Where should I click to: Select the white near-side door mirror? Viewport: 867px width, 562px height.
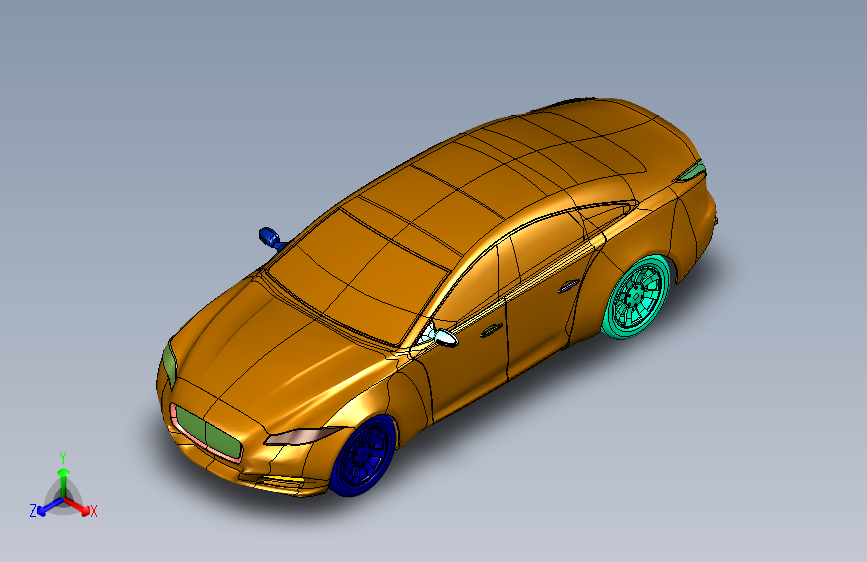(445, 337)
